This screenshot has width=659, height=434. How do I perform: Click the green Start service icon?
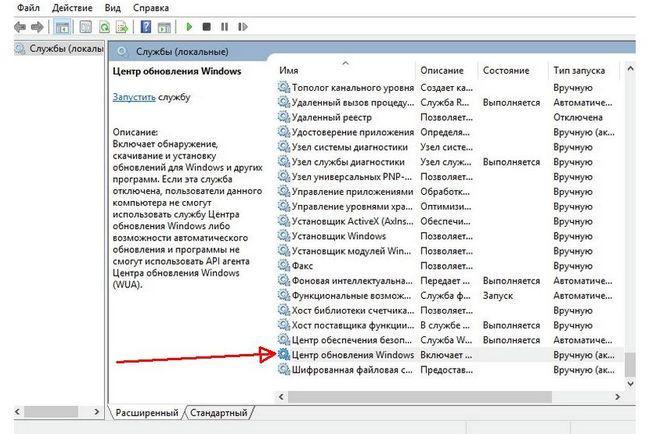pyautogui.click(x=189, y=27)
